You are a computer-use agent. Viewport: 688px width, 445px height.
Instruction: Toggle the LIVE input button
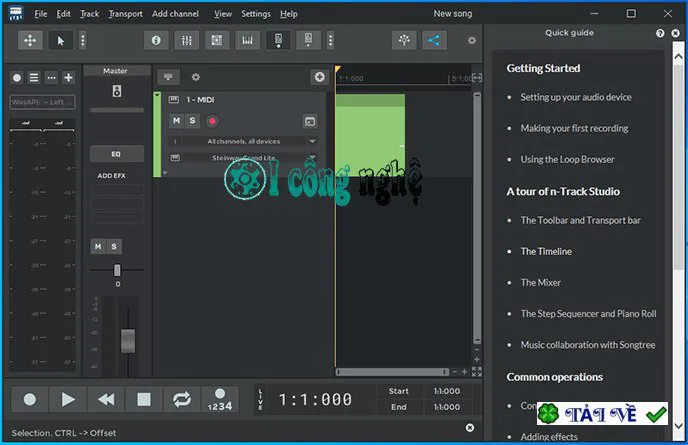pyautogui.click(x=261, y=399)
